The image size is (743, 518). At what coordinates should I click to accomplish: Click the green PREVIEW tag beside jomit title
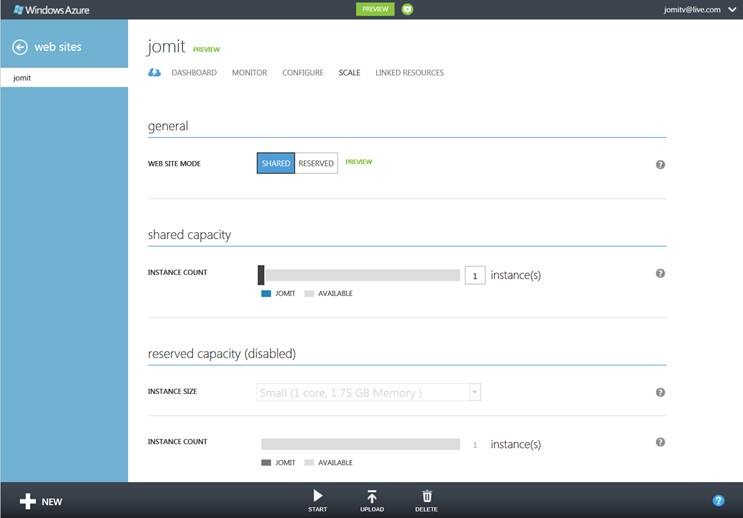(206, 49)
